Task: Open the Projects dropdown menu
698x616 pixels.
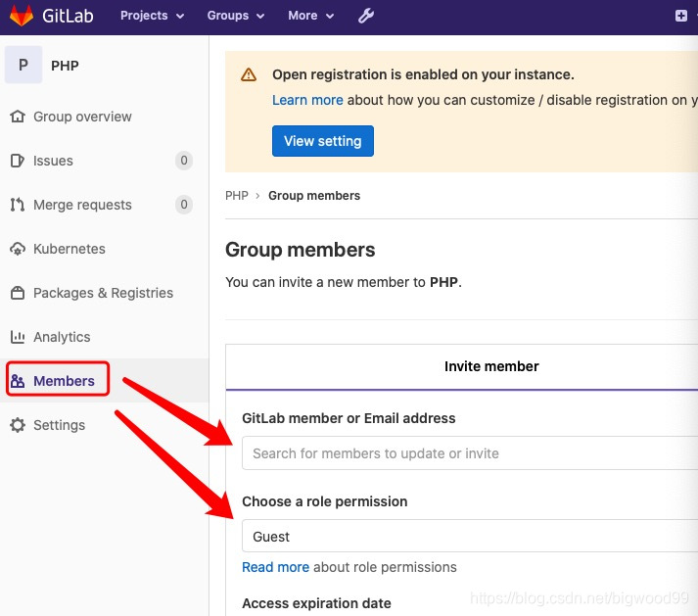Action: [x=153, y=16]
